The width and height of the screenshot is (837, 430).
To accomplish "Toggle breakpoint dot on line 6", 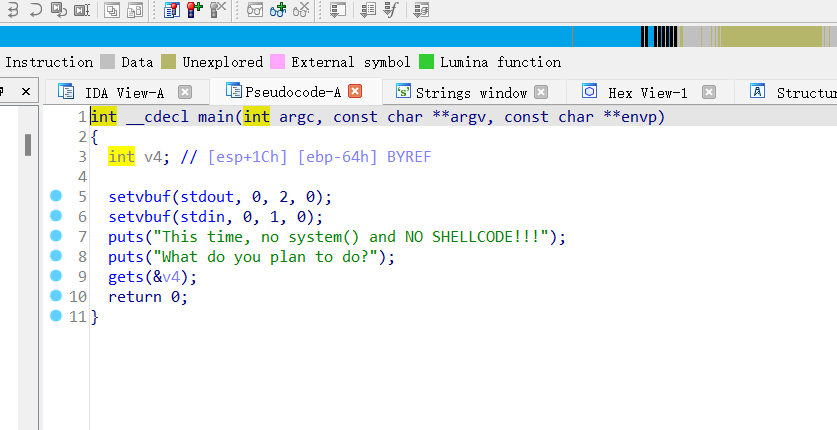I will pyautogui.click(x=56, y=216).
